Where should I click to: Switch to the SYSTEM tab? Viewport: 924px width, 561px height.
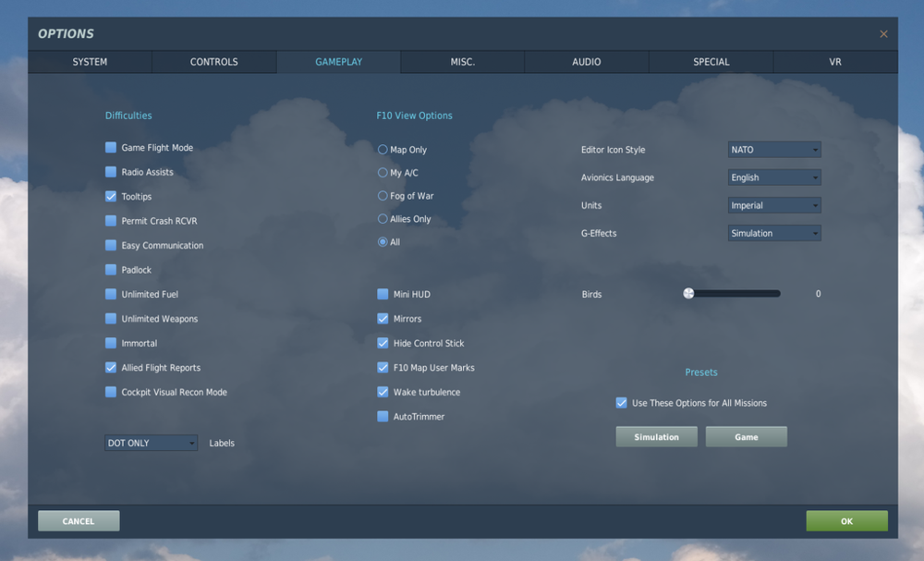tap(90, 62)
